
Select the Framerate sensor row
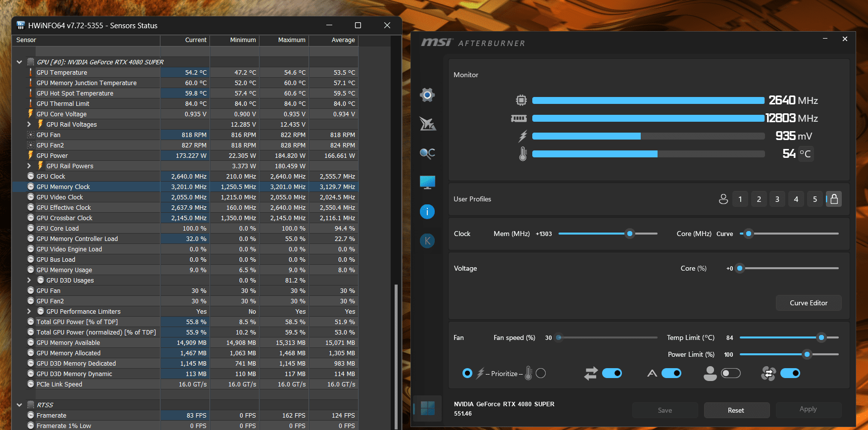coord(185,415)
